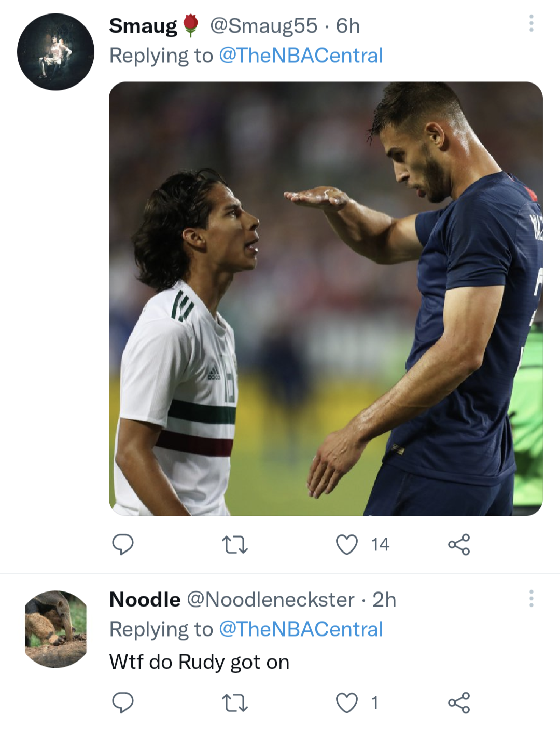Like Noodle's tweet about Rudy
Image resolution: width=560 pixels, height=730 pixels.
(346, 703)
